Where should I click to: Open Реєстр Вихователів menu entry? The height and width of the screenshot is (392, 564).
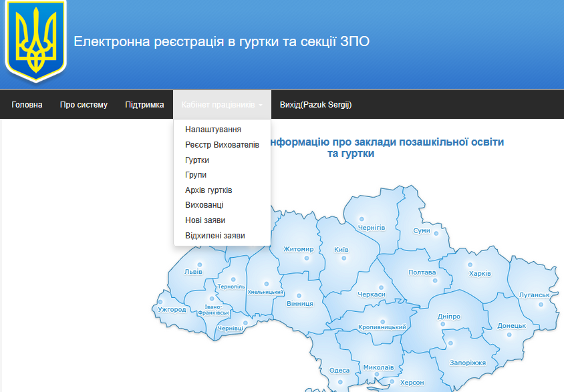(222, 145)
